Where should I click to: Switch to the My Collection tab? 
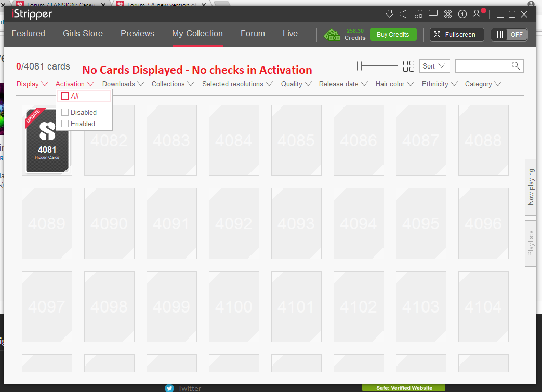click(197, 34)
